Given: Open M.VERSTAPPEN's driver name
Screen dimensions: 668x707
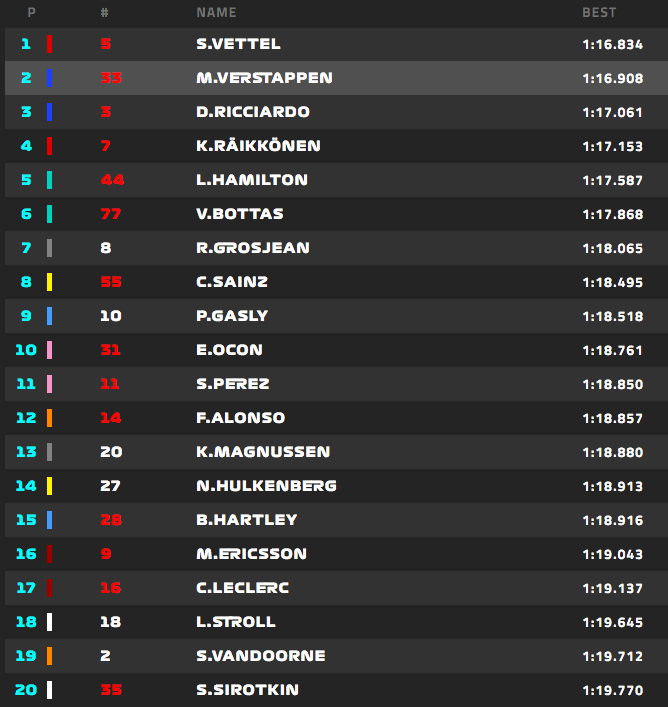Looking at the screenshot, I should tap(264, 78).
